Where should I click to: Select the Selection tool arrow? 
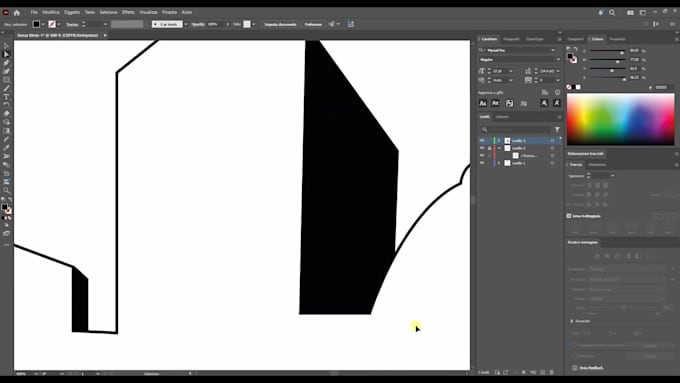pos(6,46)
